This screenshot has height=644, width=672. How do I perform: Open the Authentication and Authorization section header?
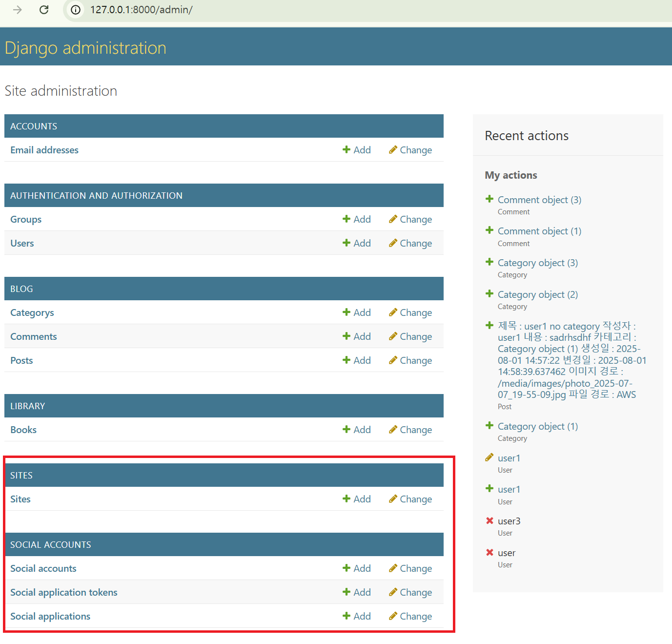coord(96,195)
